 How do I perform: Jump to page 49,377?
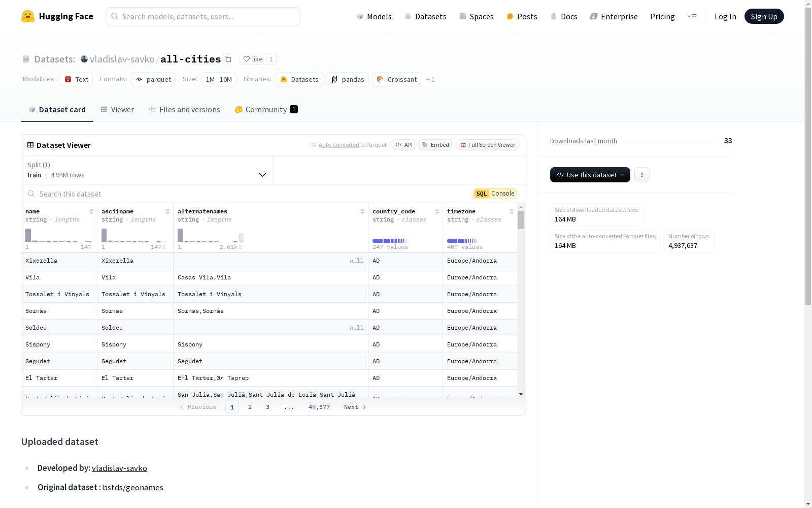pos(319,407)
